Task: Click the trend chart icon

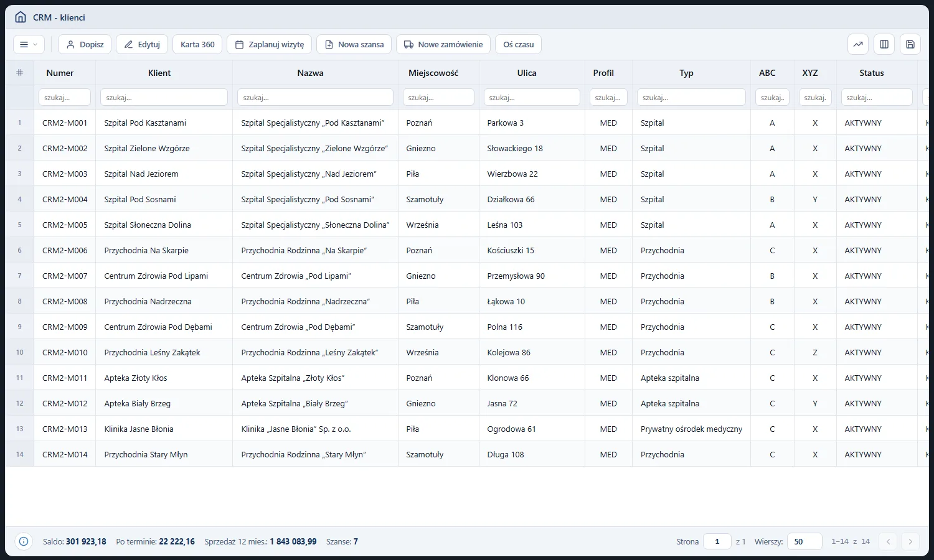Action: pyautogui.click(x=858, y=44)
